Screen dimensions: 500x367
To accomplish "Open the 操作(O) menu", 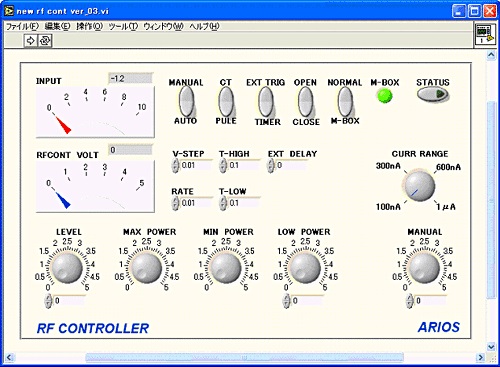I will click(x=89, y=26).
